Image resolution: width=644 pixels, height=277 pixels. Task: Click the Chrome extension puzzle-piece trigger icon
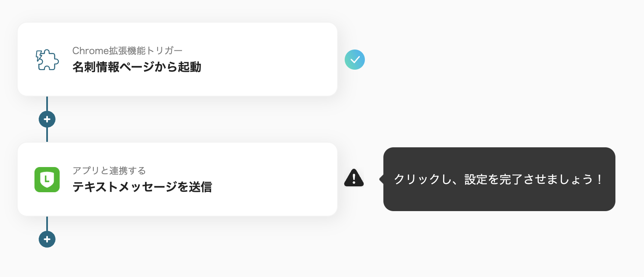47,60
